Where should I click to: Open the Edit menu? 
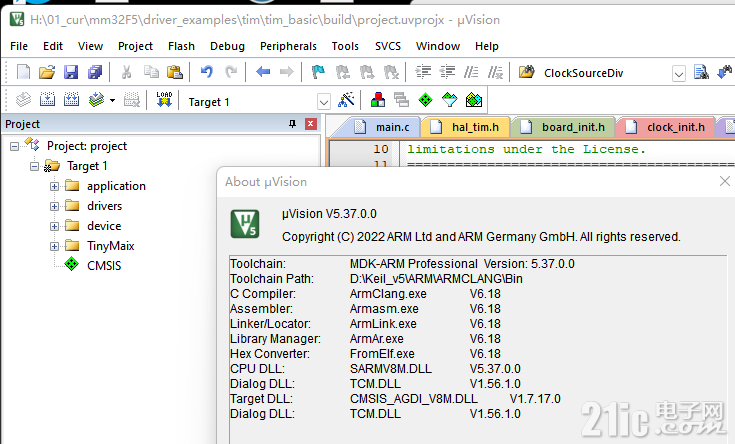click(52, 46)
